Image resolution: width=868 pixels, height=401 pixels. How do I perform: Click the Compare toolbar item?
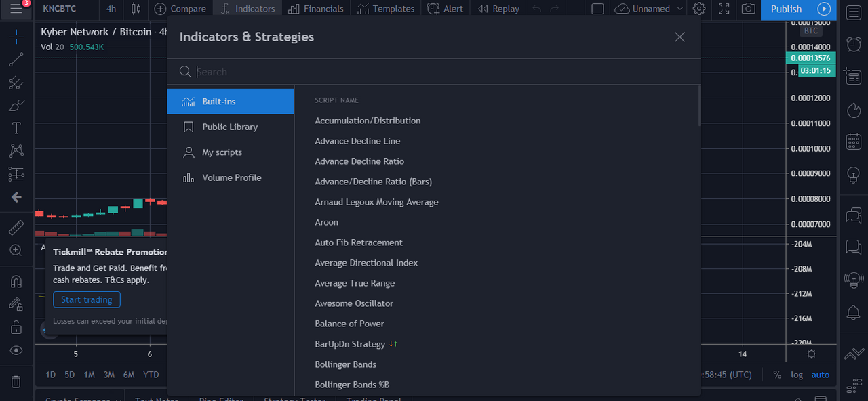[x=180, y=9]
